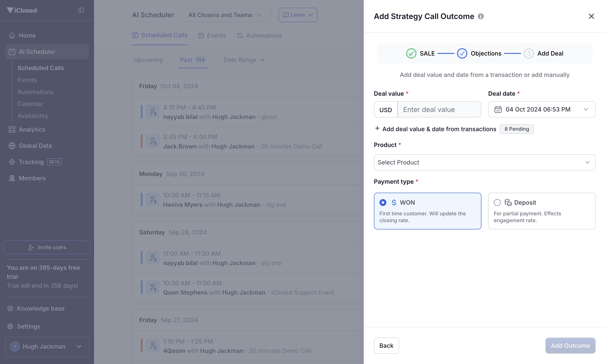606x364 pixels.
Task: Click the sidebar collapse icon near iClosed logo
Action: tap(81, 10)
